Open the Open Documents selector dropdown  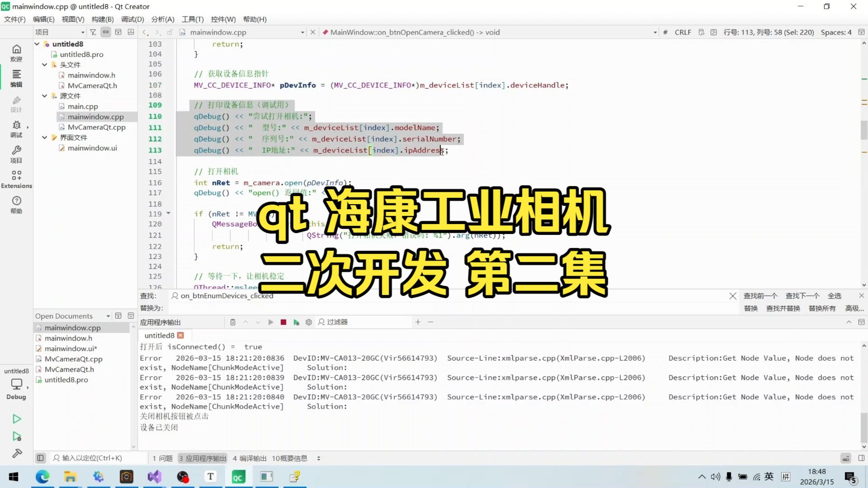(x=72, y=316)
